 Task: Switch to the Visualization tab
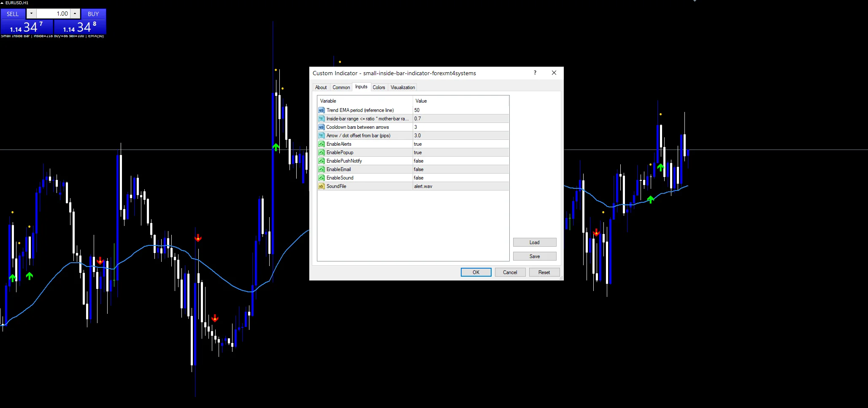click(x=403, y=87)
